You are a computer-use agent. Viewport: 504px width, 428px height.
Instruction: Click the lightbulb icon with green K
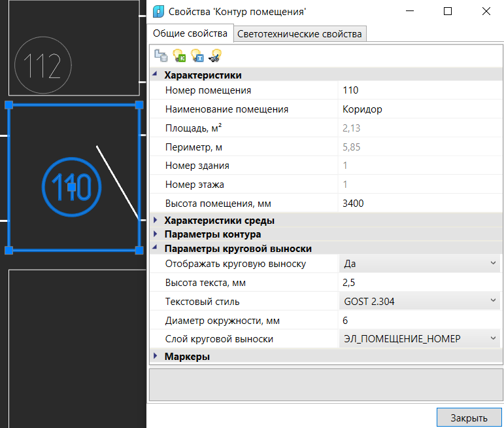[x=178, y=56]
